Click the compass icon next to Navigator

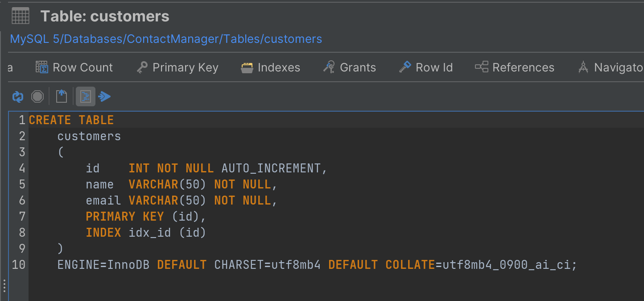(583, 67)
